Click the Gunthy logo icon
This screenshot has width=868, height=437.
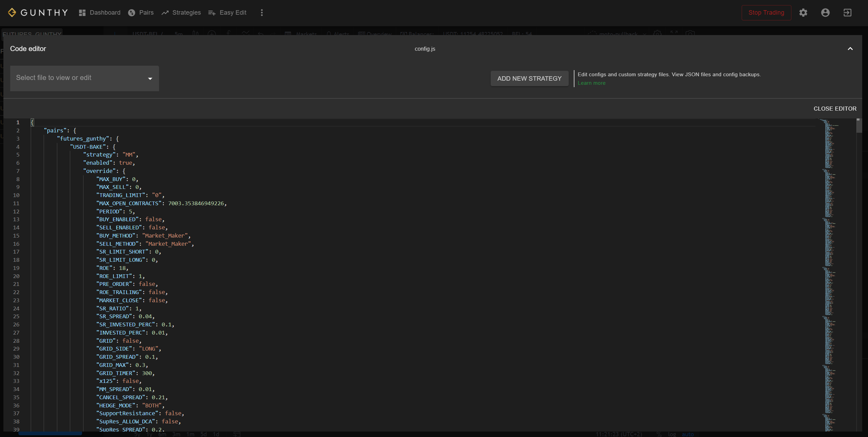(12, 13)
